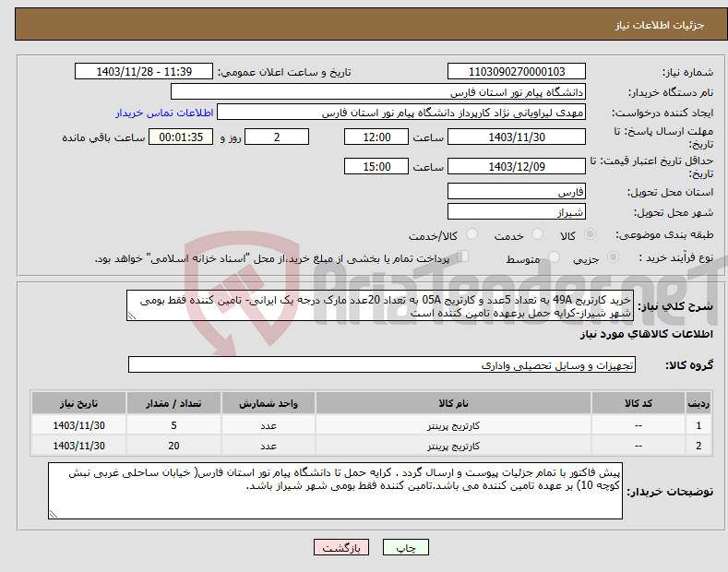Click quantity cell showing 5
This screenshot has height=572, width=728.
[173, 425]
